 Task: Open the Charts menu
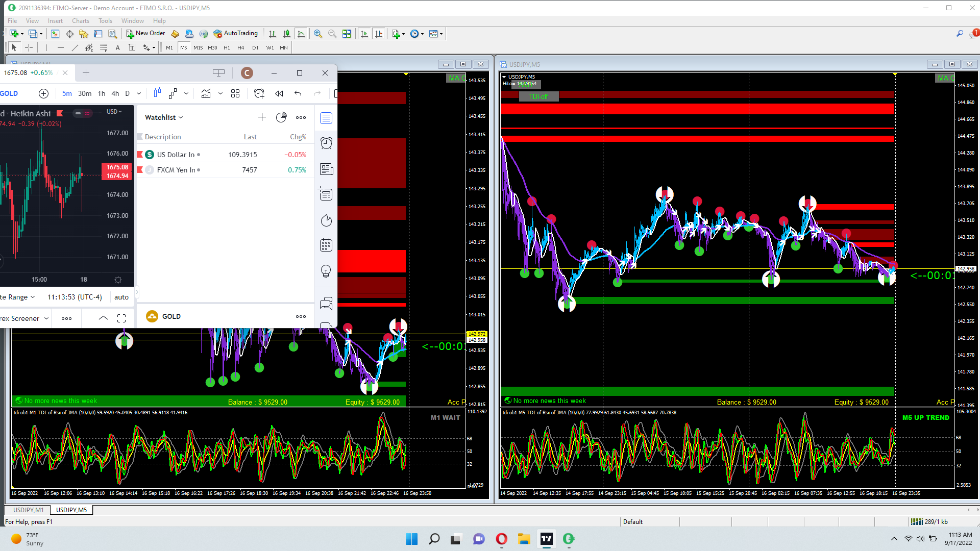coord(80,21)
